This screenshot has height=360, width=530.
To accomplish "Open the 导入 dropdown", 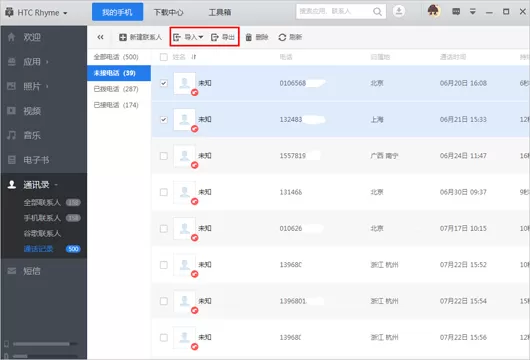I will (x=188, y=37).
